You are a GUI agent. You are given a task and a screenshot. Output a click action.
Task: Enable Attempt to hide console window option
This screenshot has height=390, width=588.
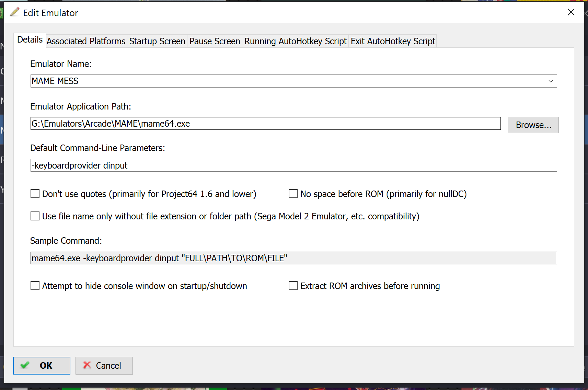(35, 286)
